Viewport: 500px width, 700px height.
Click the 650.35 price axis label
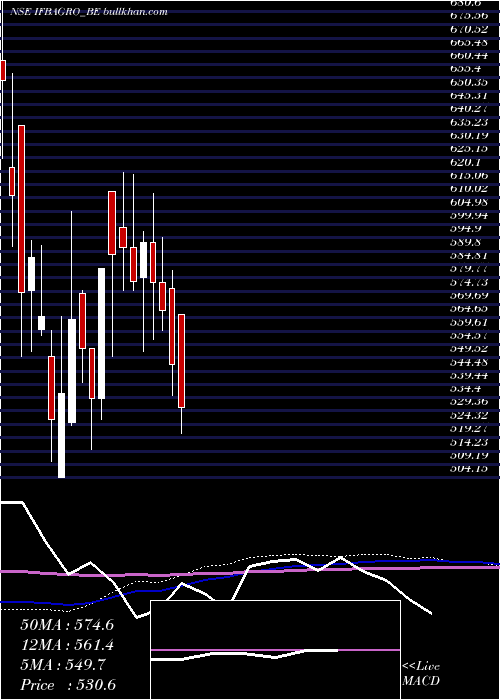tap(468, 82)
